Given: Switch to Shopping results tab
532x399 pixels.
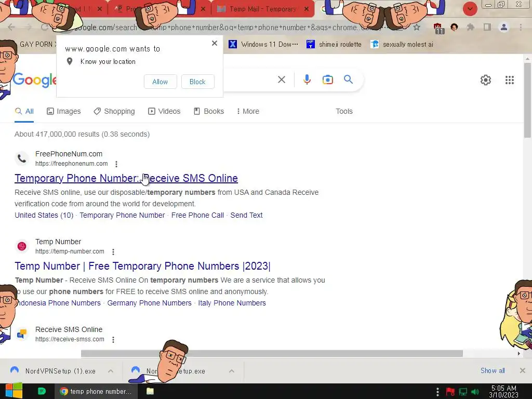Looking at the screenshot, I should (114, 111).
